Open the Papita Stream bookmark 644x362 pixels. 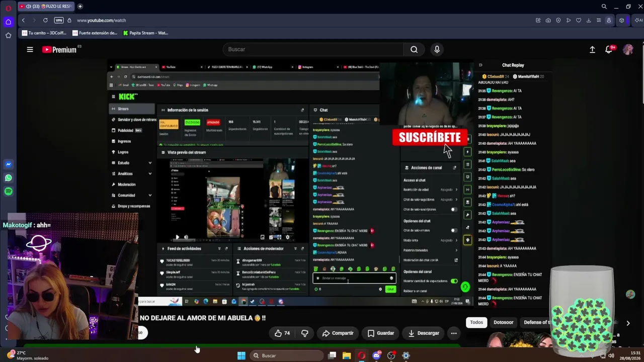[145, 33]
